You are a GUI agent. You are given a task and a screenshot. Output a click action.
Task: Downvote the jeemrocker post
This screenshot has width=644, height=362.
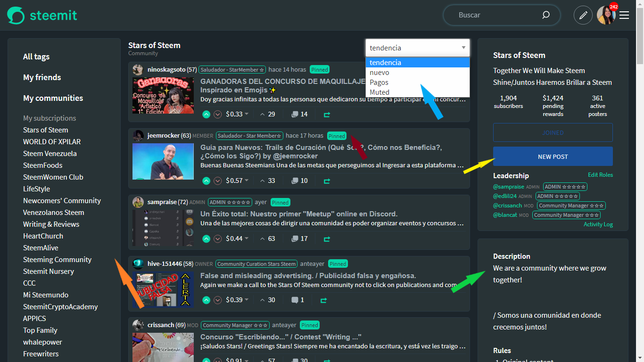pos(217,181)
